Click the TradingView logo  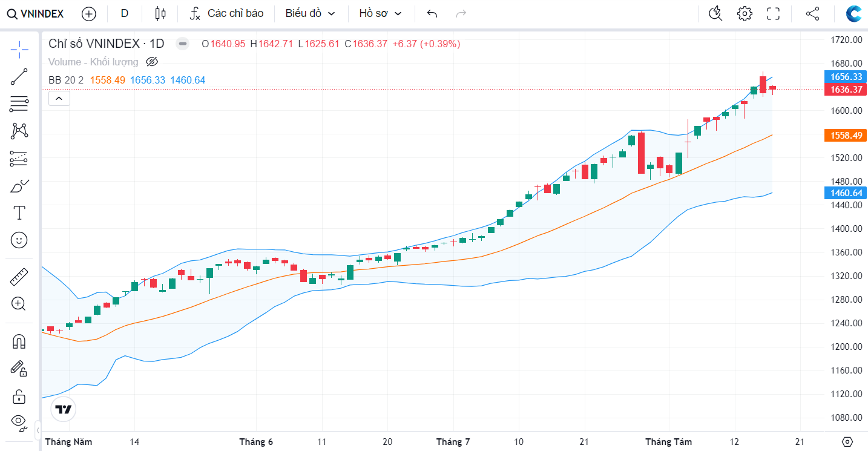[63, 409]
